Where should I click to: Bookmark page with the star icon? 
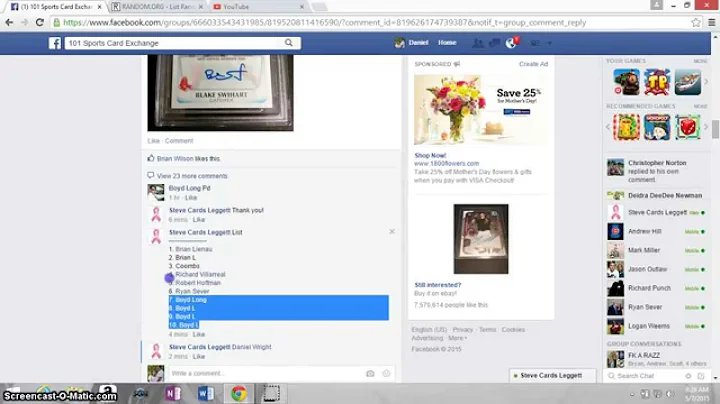pyautogui.click(x=696, y=22)
